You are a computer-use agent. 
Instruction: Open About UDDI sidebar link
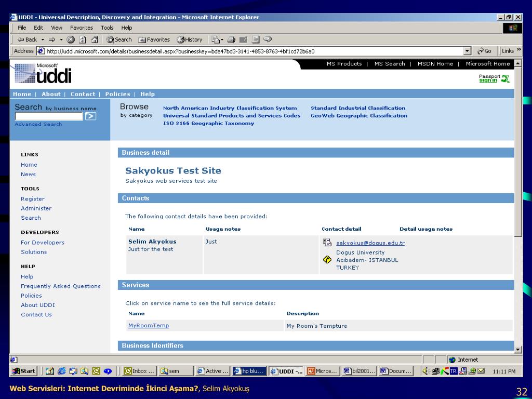pyautogui.click(x=37, y=305)
